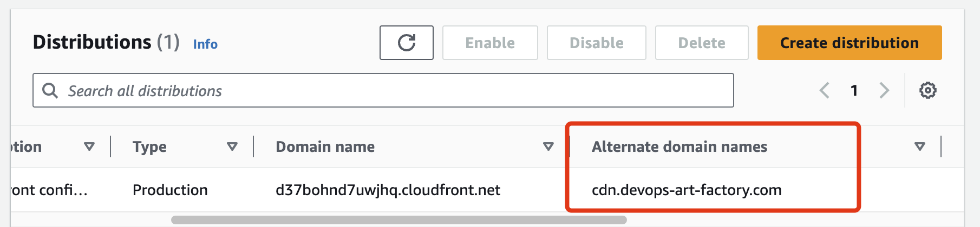Click the Alternate domain names header
Viewport: 980px width, 227px height.
point(680,146)
